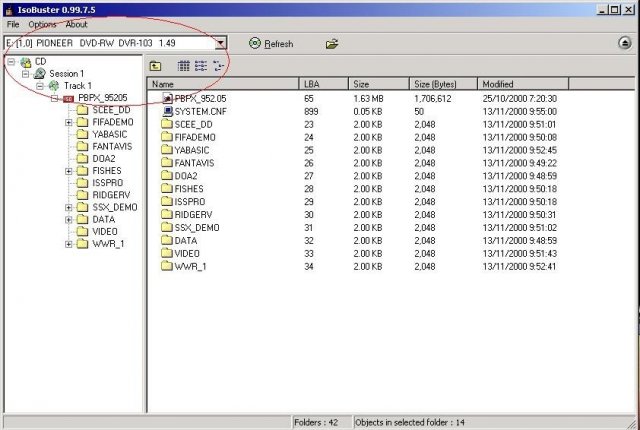Click VIDEO folder icon in file list
Image resolution: width=640 pixels, height=430 pixels.
point(167,253)
